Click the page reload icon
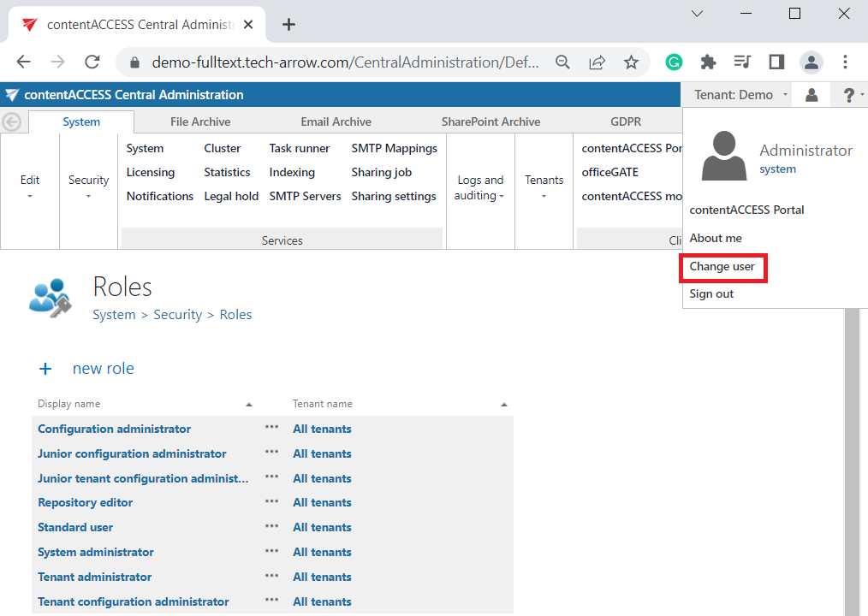Image resolution: width=868 pixels, height=616 pixels. point(92,62)
